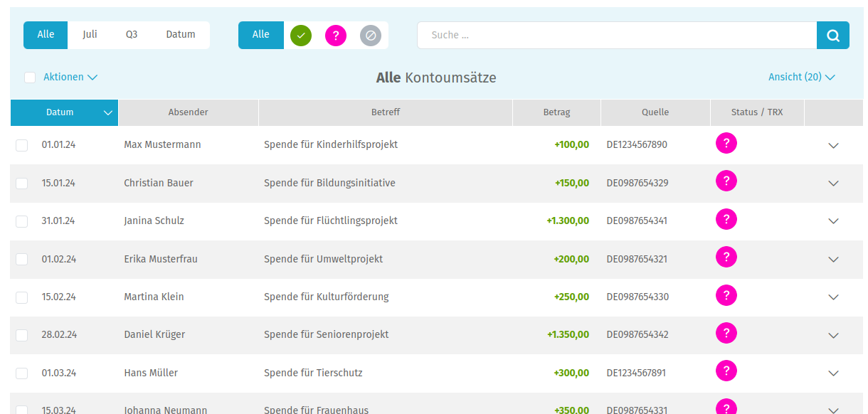Click the magnifier search button
Image resolution: width=868 pixels, height=414 pixels.
(832, 35)
